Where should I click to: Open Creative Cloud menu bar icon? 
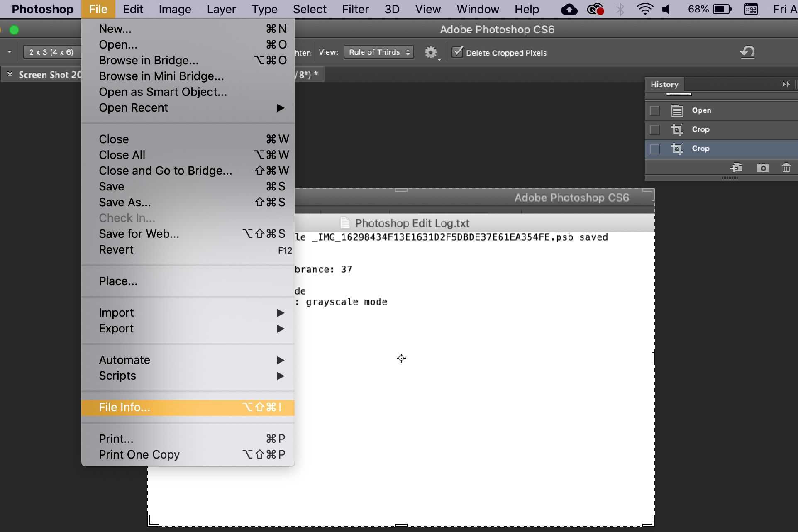[x=595, y=9]
